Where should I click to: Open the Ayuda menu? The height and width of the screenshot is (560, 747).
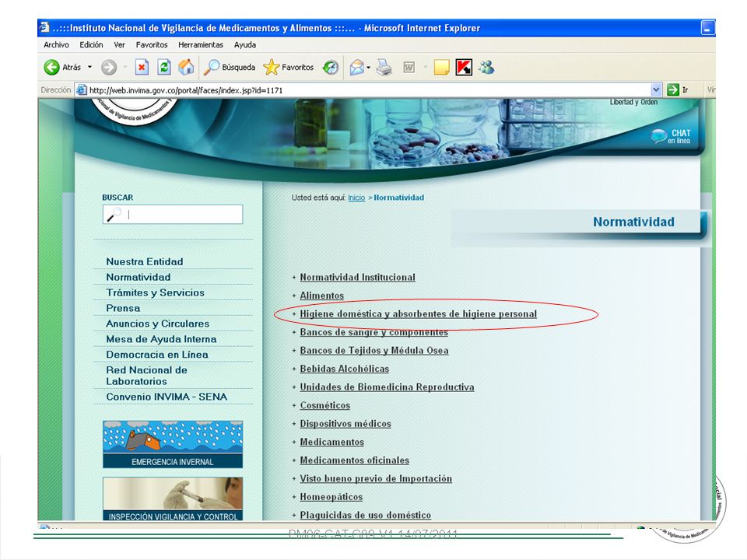coord(245,45)
